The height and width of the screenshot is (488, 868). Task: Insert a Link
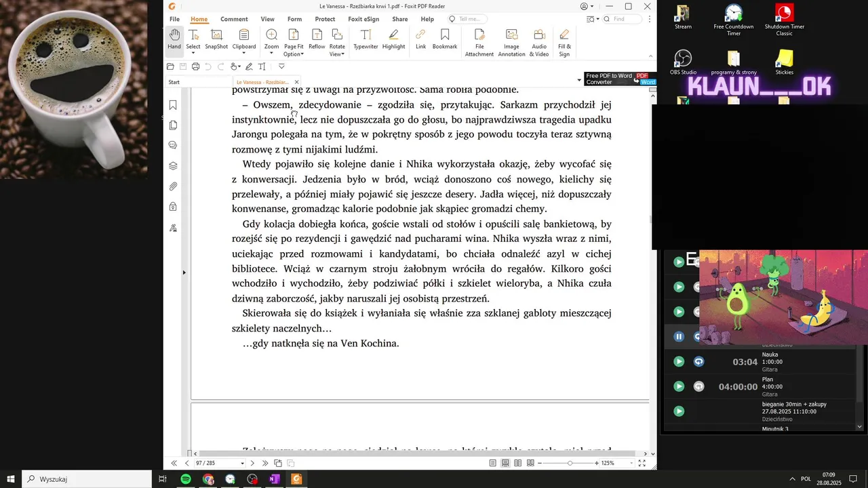point(420,39)
